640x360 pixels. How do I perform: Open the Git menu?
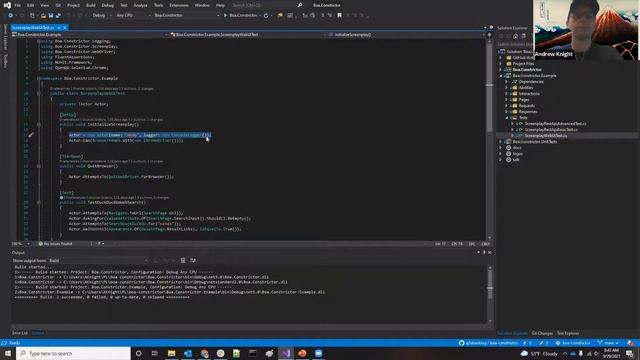tap(58, 5)
